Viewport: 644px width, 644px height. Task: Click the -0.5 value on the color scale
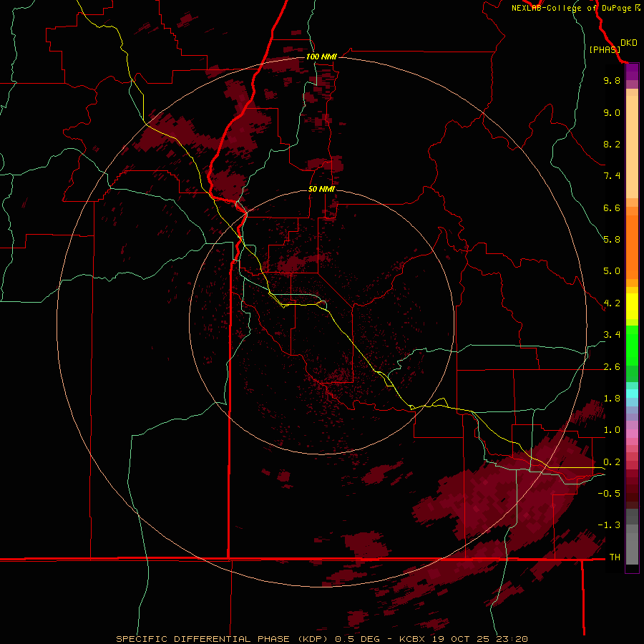(x=609, y=494)
